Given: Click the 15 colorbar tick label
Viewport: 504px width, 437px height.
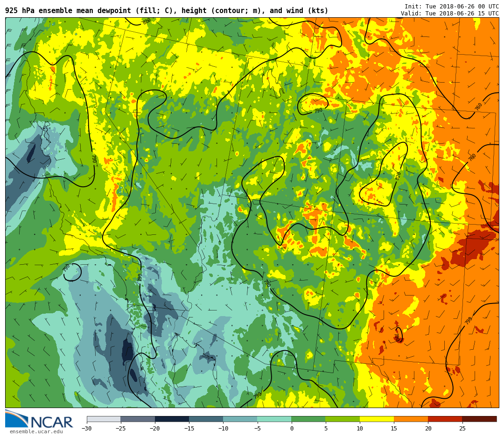Looking at the screenshot, I should point(394,428).
